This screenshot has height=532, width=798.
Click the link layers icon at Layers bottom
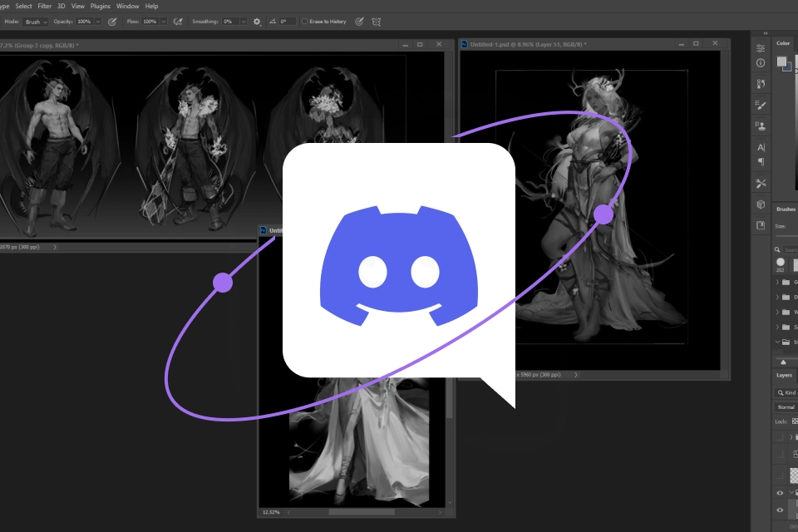[x=793, y=527]
